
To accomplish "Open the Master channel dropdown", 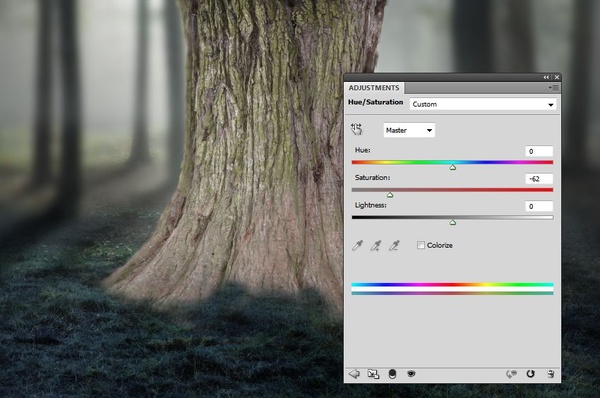I will [409, 130].
